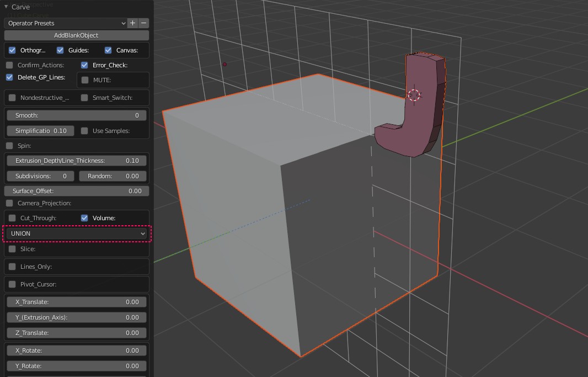
Task: Disable the Orthographic checkbox
Action: click(12, 50)
